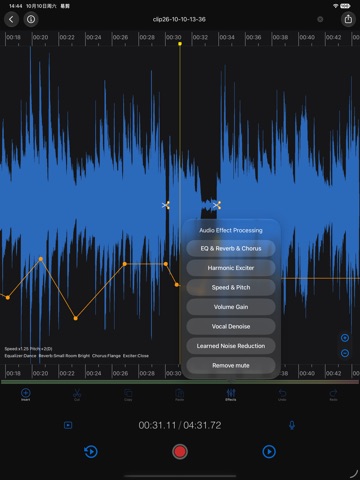Play the audio clip

[x=269, y=452]
